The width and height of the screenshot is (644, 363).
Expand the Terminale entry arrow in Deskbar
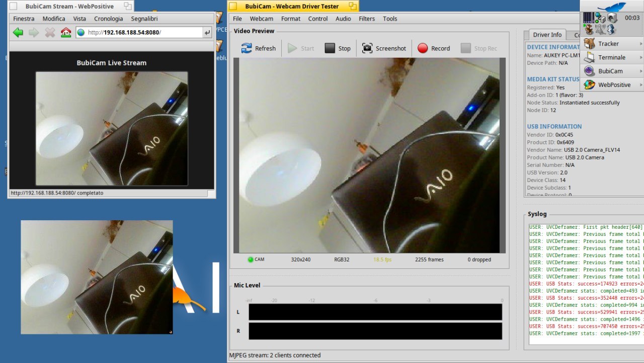(641, 57)
